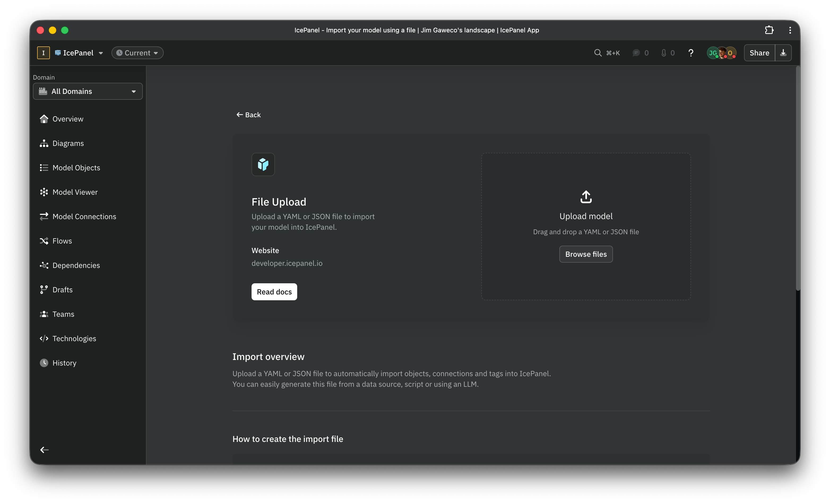Open the Diagrams section
The height and width of the screenshot is (504, 830).
pyautogui.click(x=68, y=143)
